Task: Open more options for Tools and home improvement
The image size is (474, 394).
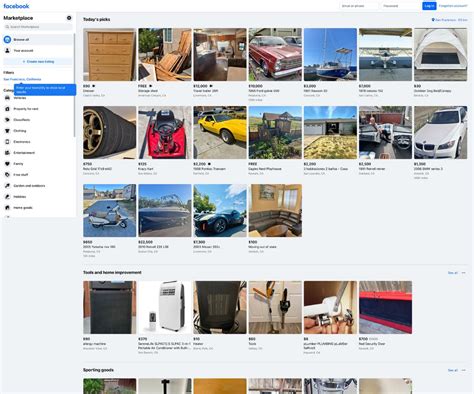Action: click(x=463, y=273)
